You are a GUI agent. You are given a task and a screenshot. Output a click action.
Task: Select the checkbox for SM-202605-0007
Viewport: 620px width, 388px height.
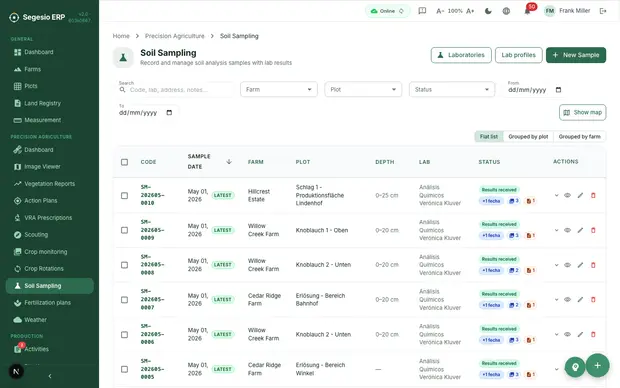pos(125,300)
